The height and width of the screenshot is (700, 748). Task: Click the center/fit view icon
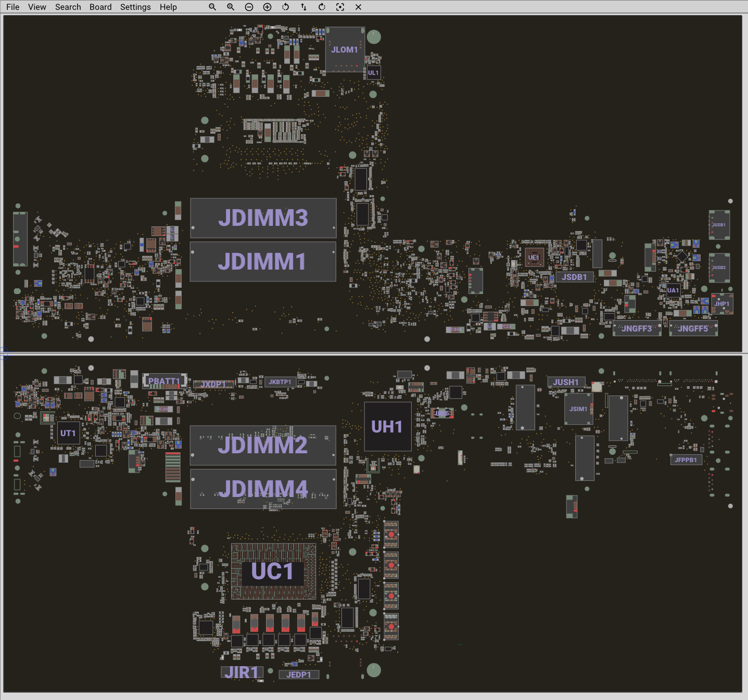pos(340,7)
